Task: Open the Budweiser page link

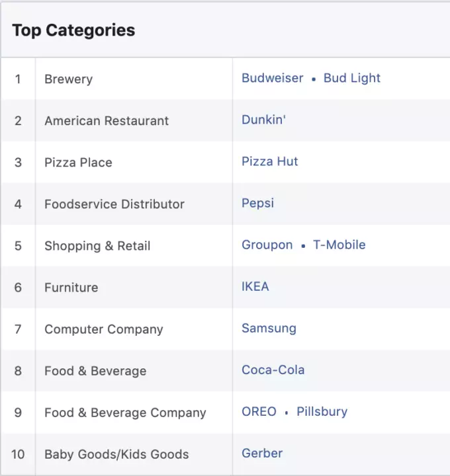Action: (x=272, y=78)
